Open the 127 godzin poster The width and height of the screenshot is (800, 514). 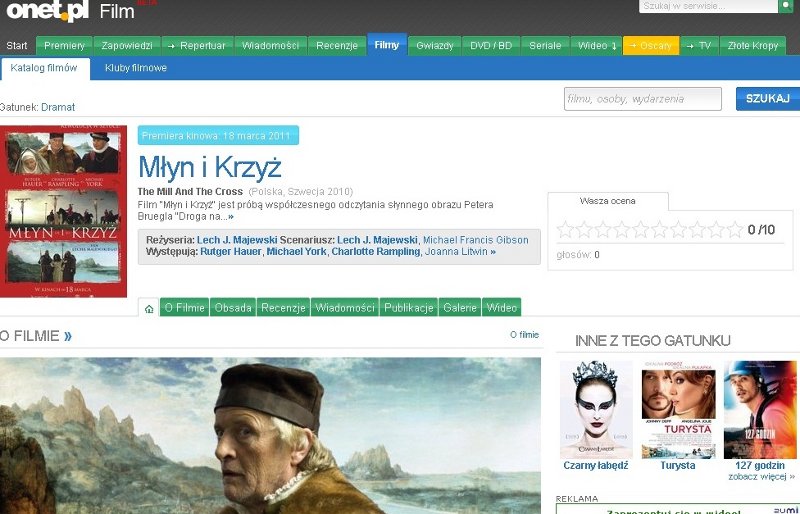(x=759, y=410)
